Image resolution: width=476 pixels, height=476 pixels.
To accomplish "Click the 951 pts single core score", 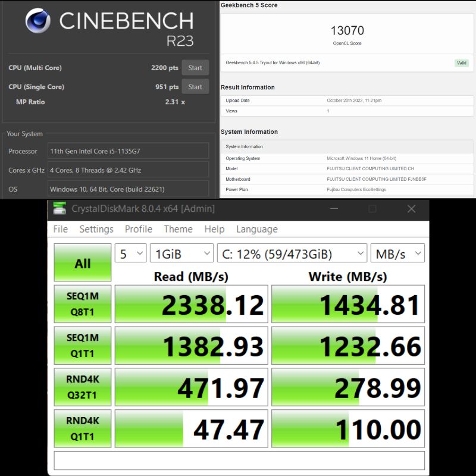I will click(167, 87).
